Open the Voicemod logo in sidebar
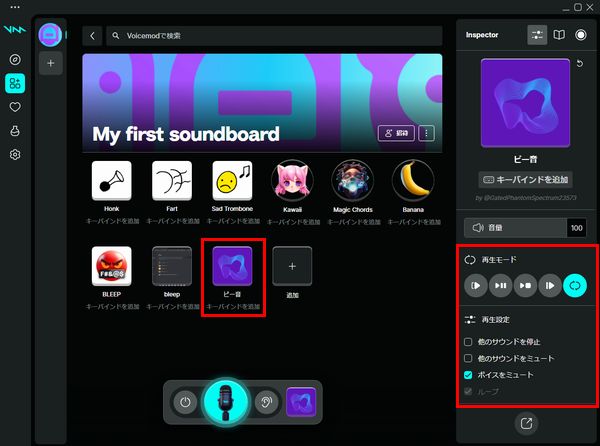 click(x=15, y=29)
